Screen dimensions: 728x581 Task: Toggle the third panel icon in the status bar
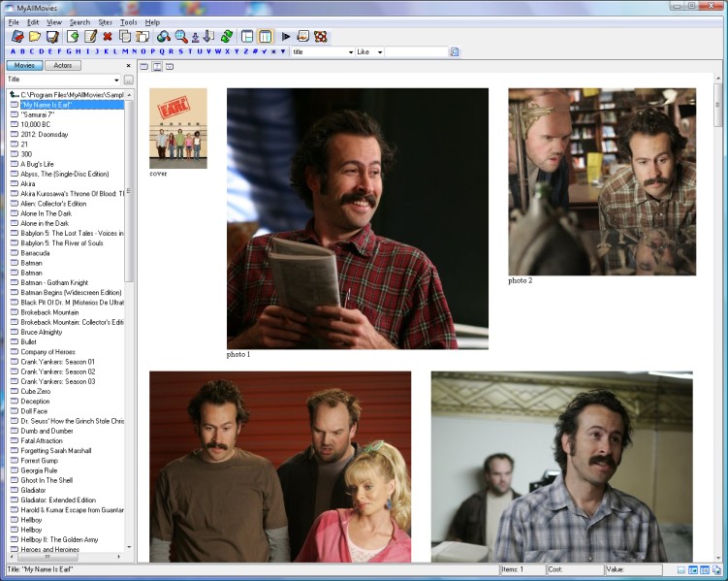point(705,570)
